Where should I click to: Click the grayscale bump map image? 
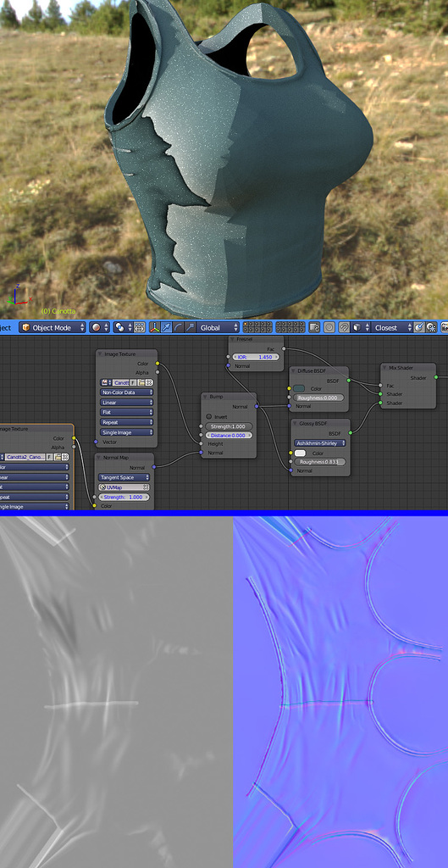point(116,692)
